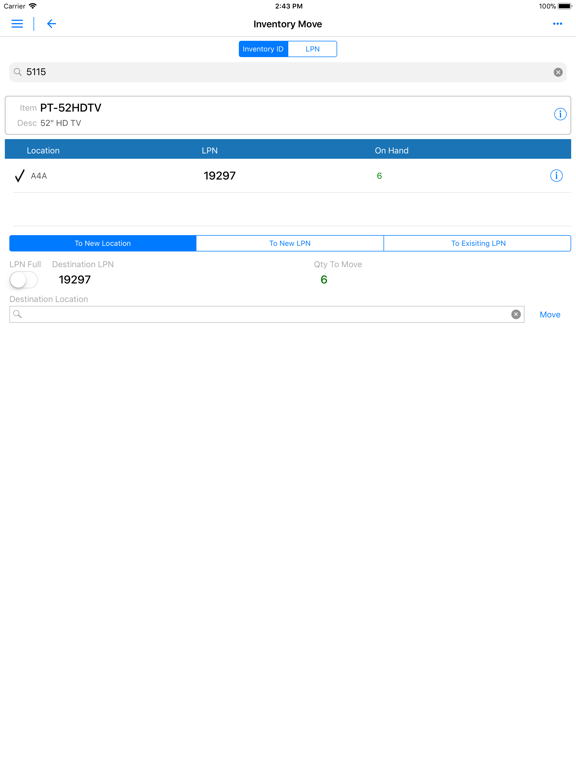Tap the A4A location text
The width and height of the screenshot is (576, 768).
coord(39,176)
